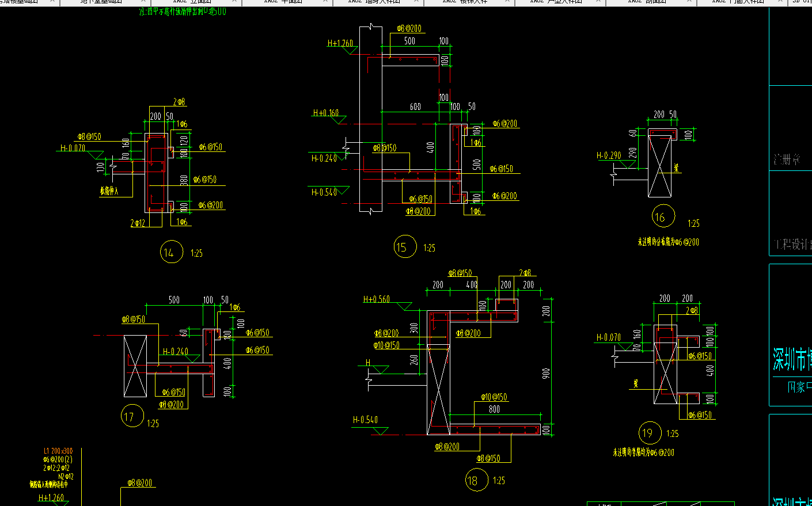Pick the H-0.070 elevation in detail 14
The image size is (812, 506).
(x=73, y=148)
